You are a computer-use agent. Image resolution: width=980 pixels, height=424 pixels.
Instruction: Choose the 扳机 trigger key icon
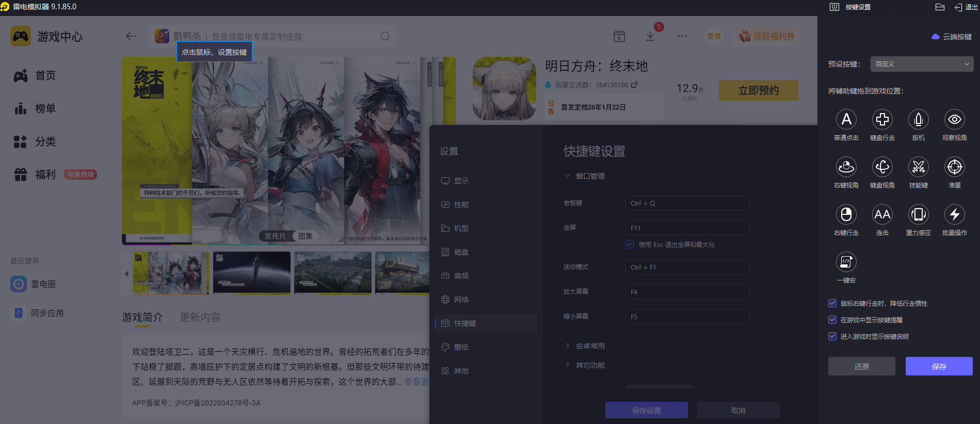pyautogui.click(x=919, y=119)
